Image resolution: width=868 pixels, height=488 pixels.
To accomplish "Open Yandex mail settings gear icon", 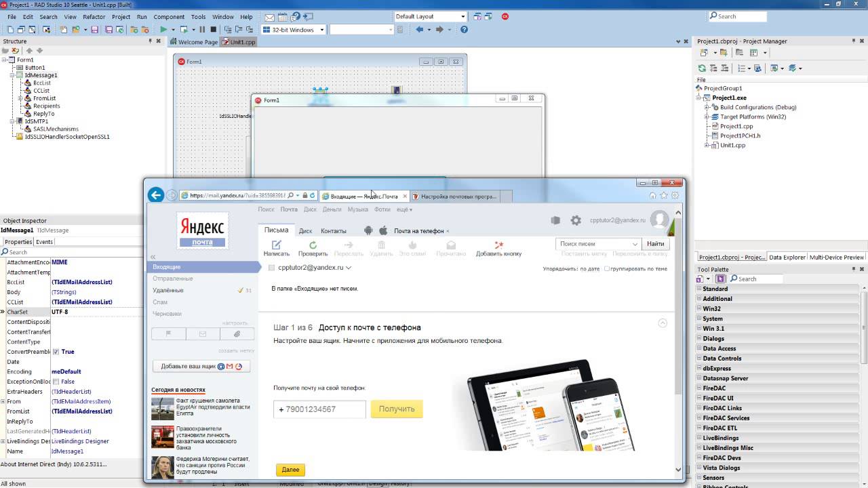I will (576, 220).
